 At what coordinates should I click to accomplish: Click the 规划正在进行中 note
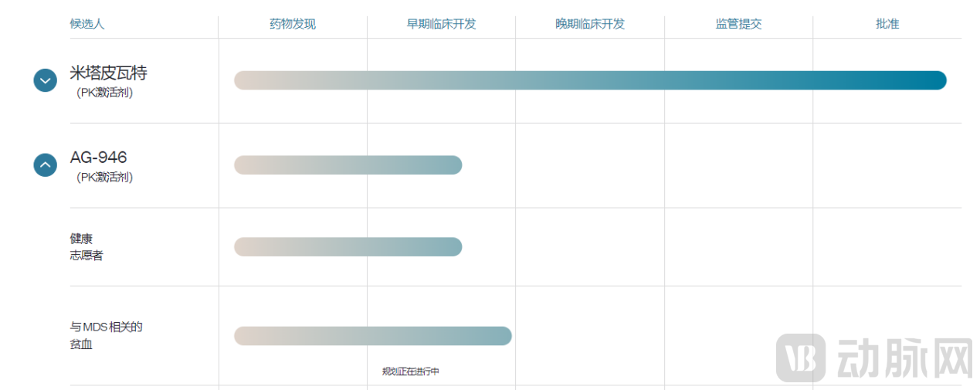pyautogui.click(x=410, y=371)
